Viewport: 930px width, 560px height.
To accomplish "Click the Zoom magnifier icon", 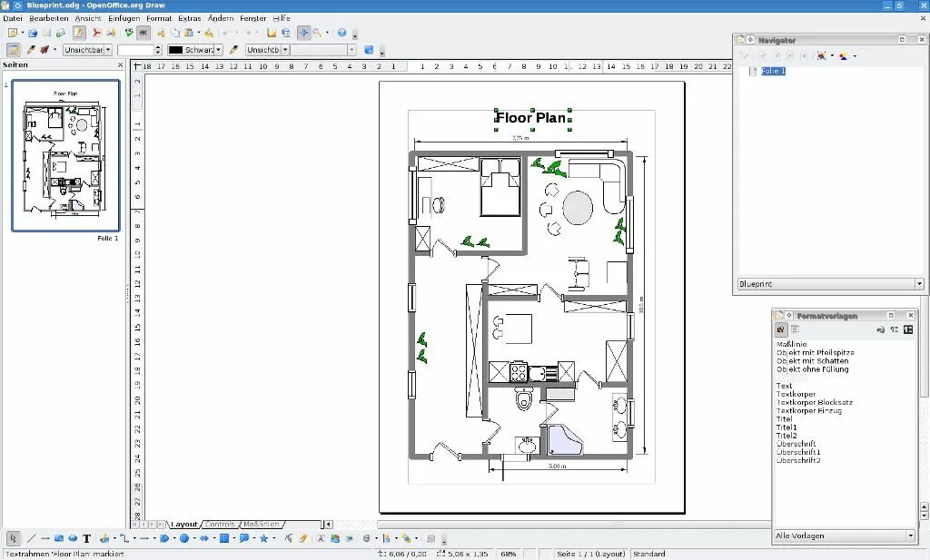I will point(317,34).
